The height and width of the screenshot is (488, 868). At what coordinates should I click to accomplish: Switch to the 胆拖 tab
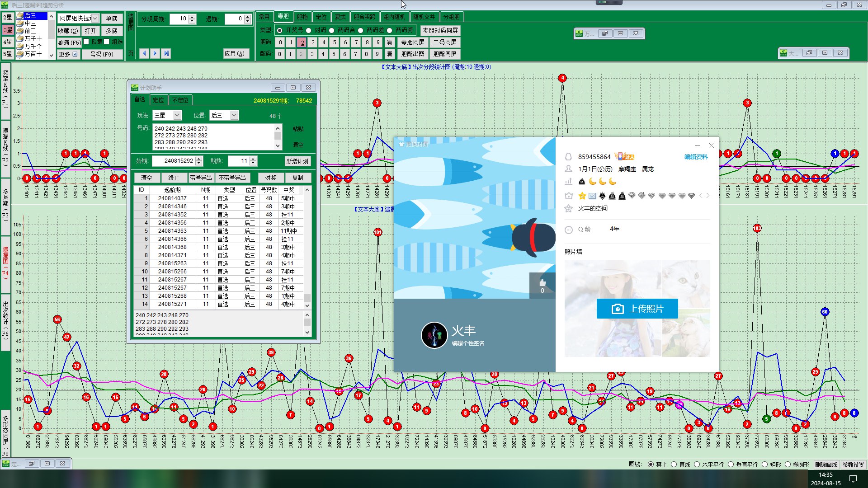(302, 17)
